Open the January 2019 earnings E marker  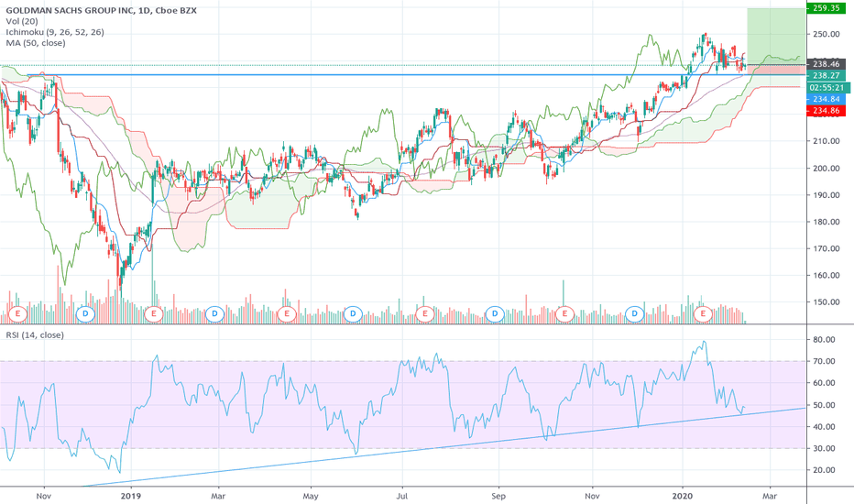point(154,313)
